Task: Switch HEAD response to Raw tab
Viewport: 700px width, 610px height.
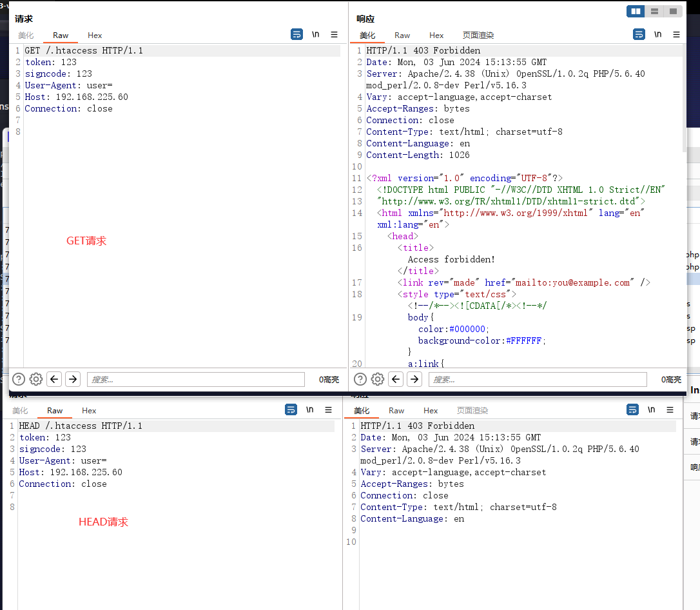Action: point(396,410)
